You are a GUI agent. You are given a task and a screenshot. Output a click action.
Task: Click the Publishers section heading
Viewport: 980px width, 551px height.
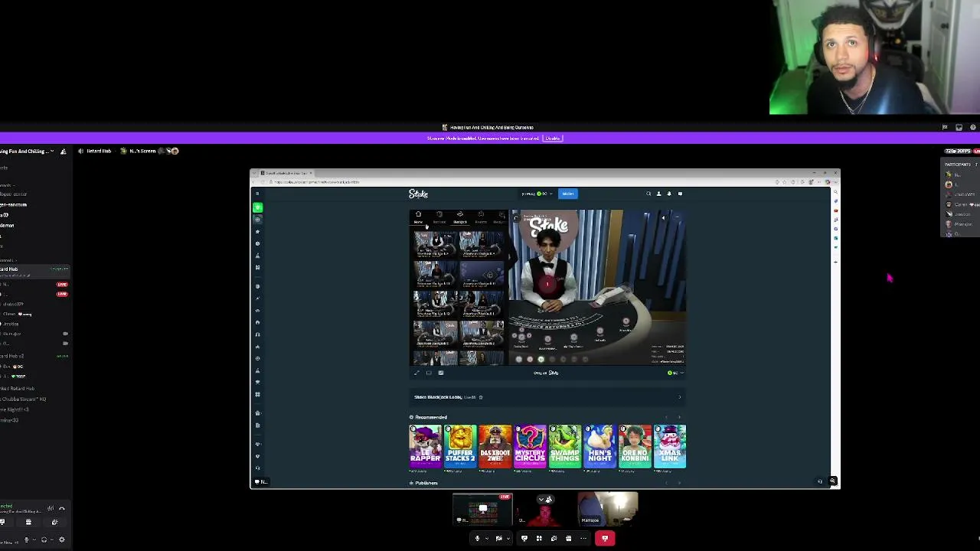(426, 483)
